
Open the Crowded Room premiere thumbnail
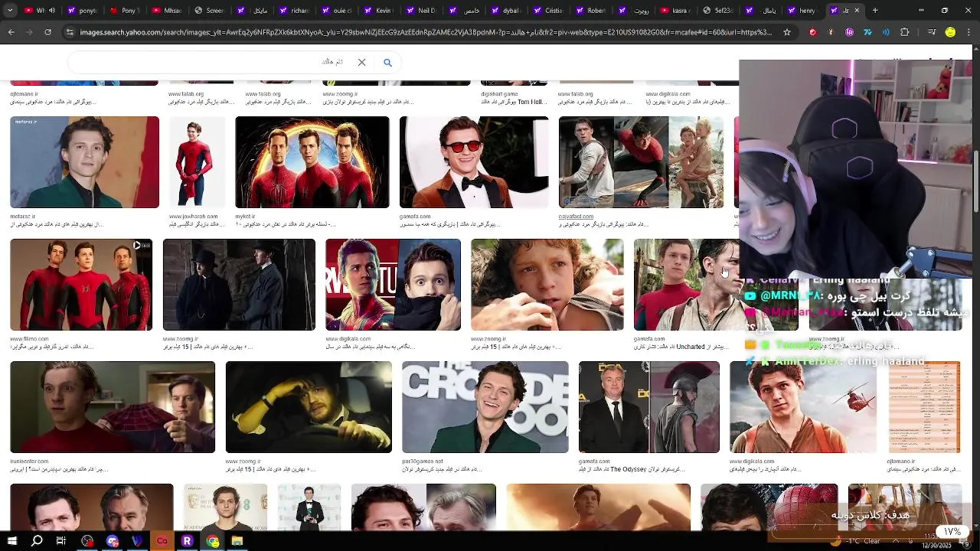[x=485, y=407]
